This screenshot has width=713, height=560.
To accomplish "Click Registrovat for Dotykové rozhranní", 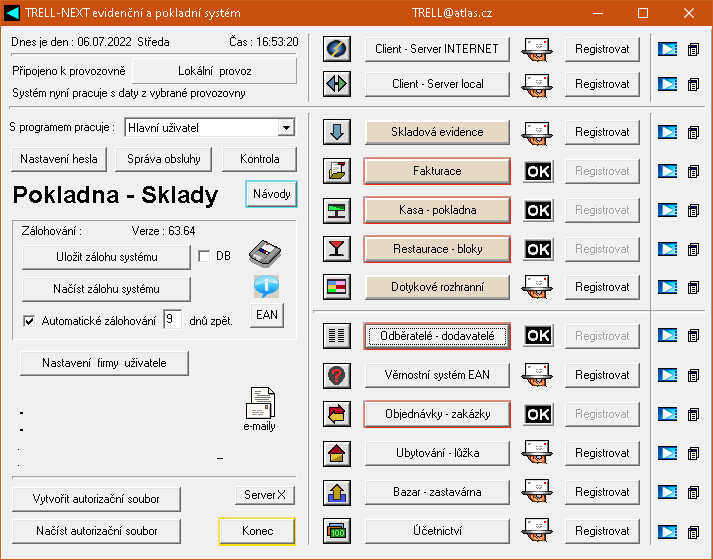I will (602, 287).
